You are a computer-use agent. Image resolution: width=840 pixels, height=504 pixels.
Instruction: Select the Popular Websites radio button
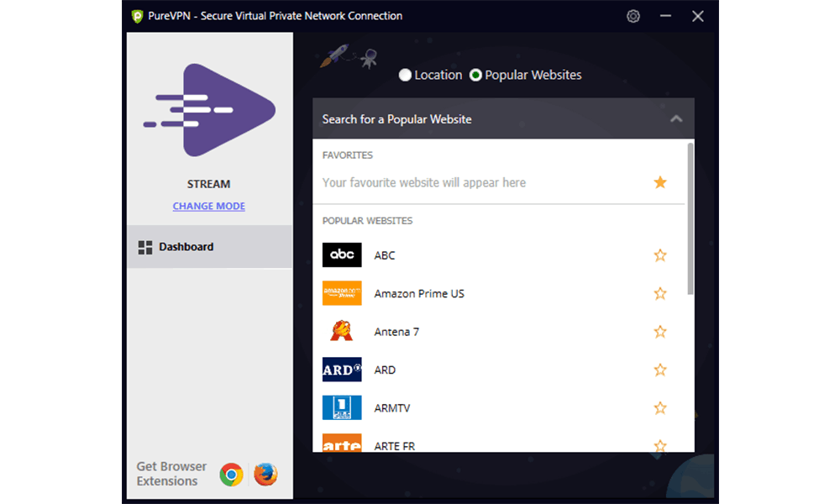point(475,75)
